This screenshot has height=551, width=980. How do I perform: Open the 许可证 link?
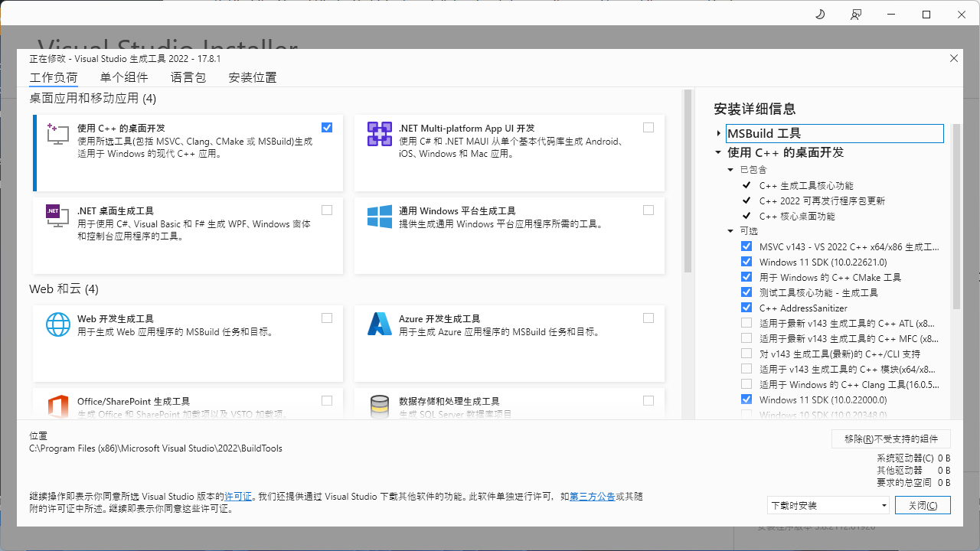pos(238,497)
